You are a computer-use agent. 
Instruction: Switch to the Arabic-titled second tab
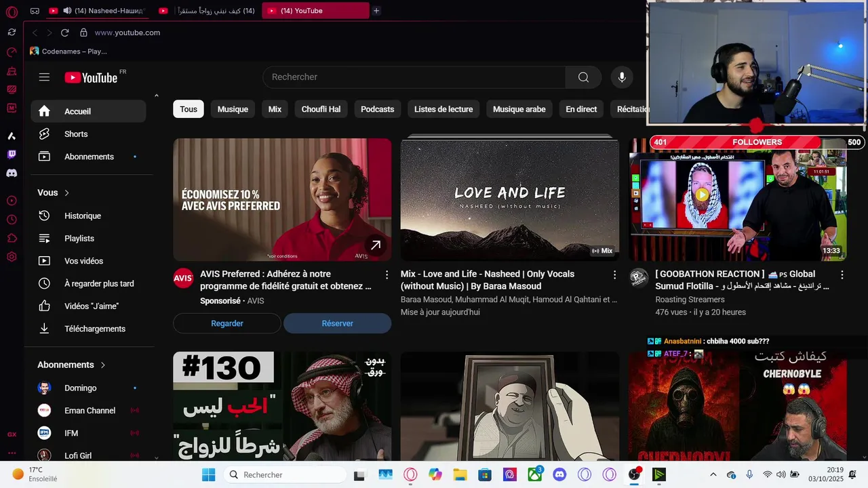click(208, 11)
